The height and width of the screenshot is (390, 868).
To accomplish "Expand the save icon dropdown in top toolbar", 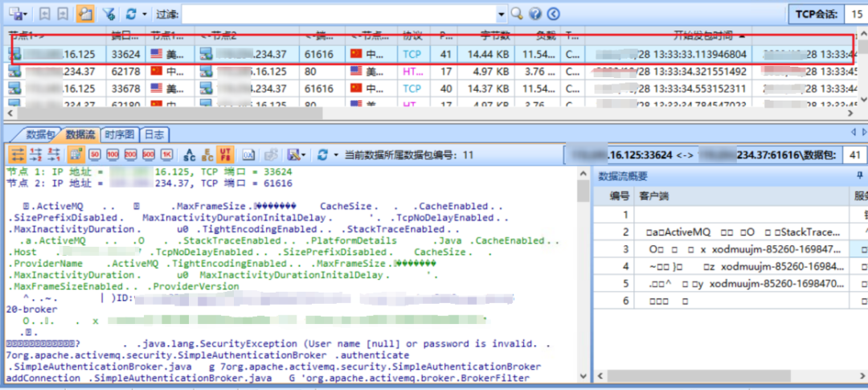I will pos(27,14).
